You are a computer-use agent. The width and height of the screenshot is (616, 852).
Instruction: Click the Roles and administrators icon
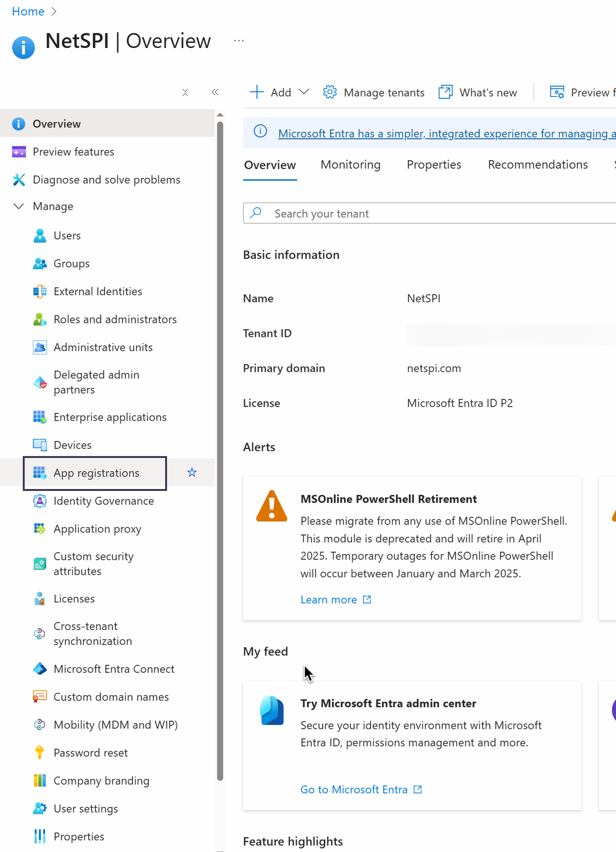pyautogui.click(x=40, y=319)
